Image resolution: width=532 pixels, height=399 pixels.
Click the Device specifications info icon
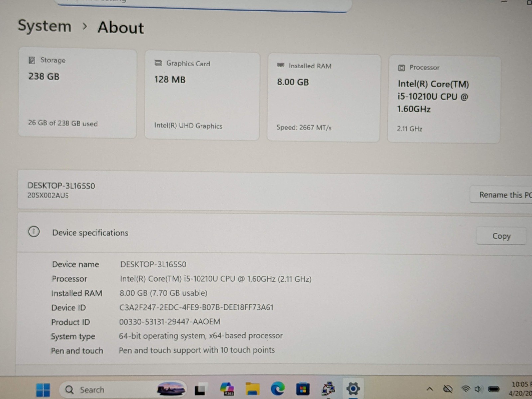[34, 231]
